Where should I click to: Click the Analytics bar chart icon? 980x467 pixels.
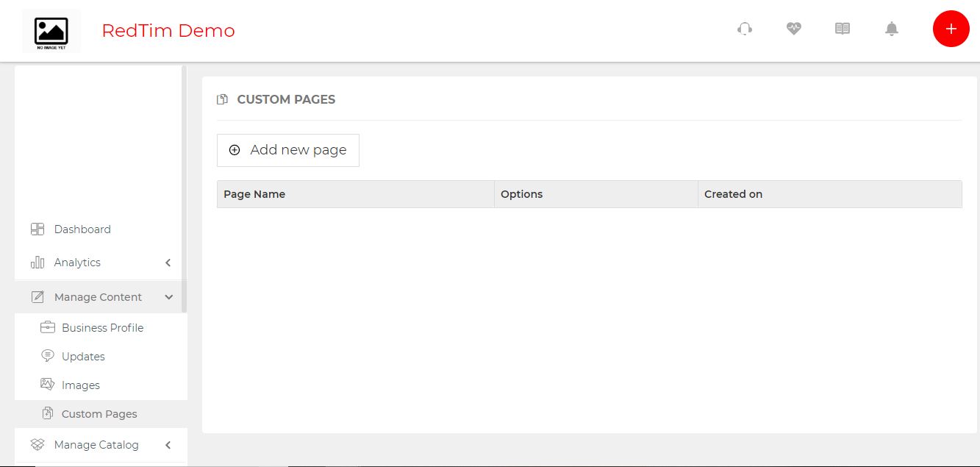tap(37, 263)
